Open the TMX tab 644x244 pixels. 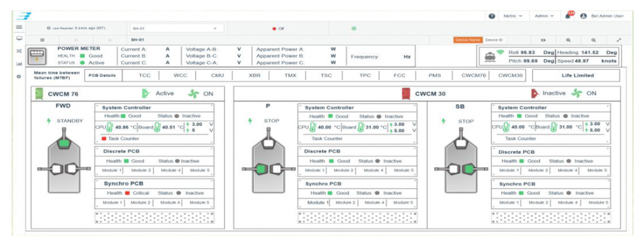[x=290, y=75]
